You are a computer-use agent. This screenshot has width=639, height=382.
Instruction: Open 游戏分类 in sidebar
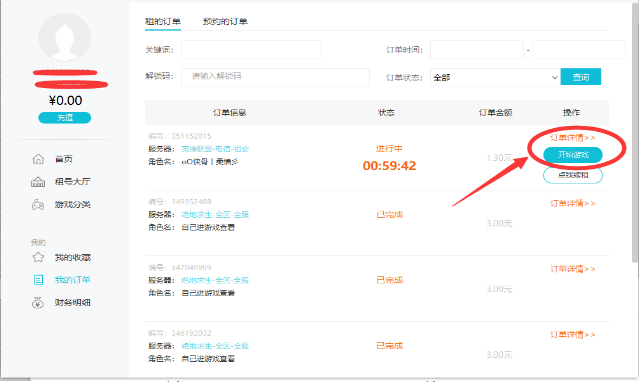click(x=73, y=205)
